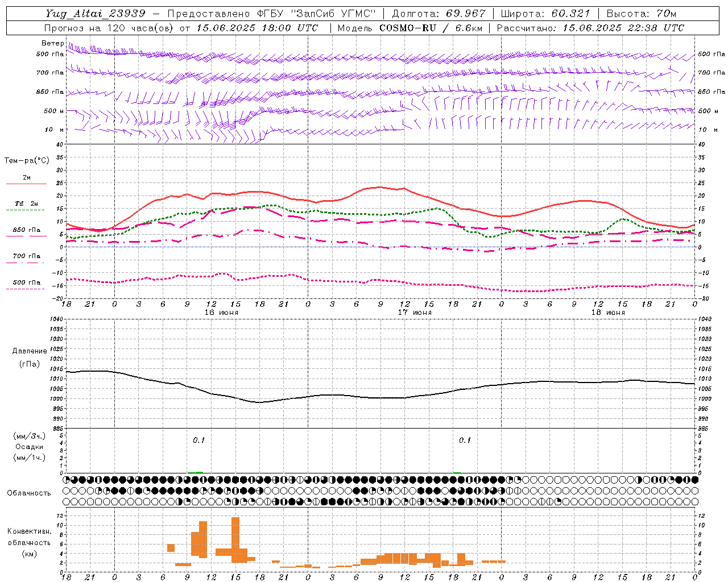The image size is (728, 582).
Task: Click the station title Yug_Altai_23939
Action: click(x=96, y=14)
